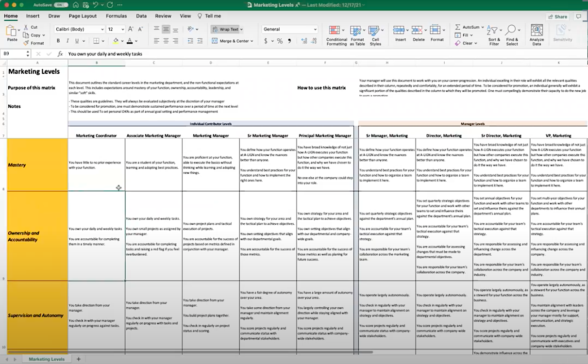Click the Paste clipboard icon
Image resolution: width=588 pixels, height=364 pixels.
click(x=11, y=31)
